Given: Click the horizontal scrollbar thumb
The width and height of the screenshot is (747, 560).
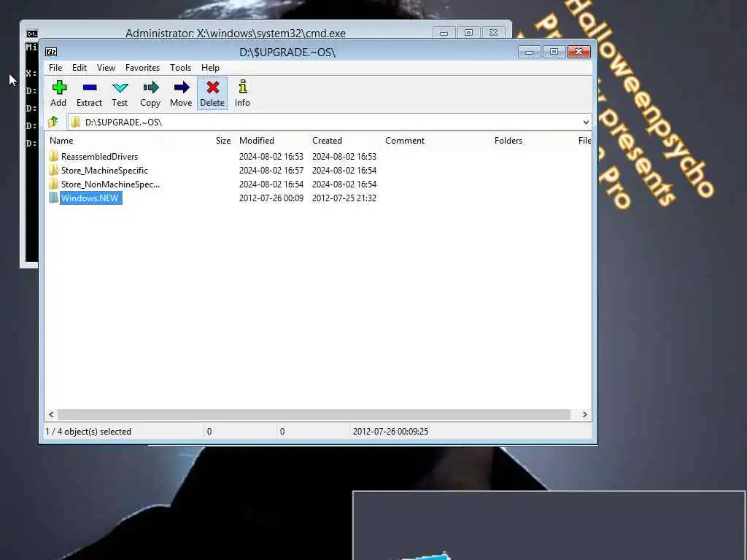Looking at the screenshot, I should click(314, 415).
